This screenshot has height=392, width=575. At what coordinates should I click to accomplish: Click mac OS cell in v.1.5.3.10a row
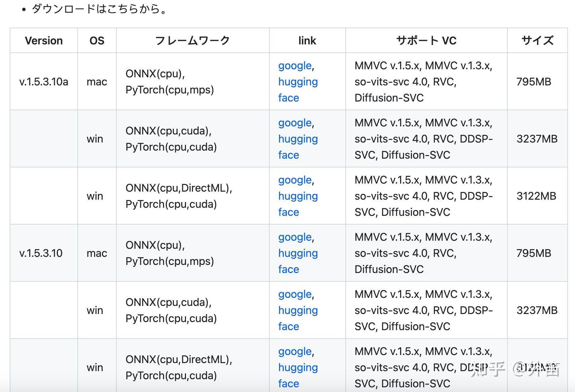pos(97,82)
